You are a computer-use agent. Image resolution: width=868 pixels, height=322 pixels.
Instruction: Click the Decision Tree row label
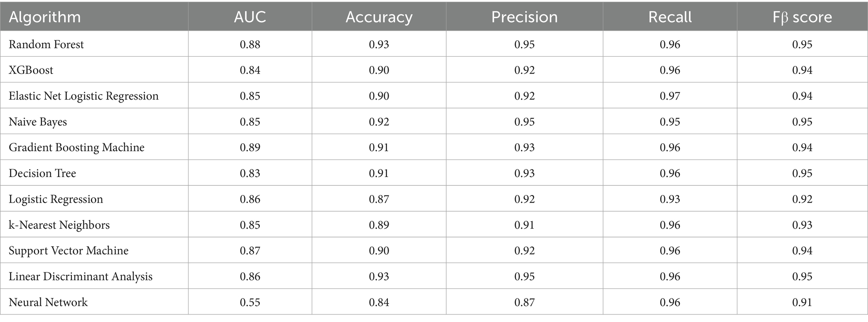(x=42, y=174)
